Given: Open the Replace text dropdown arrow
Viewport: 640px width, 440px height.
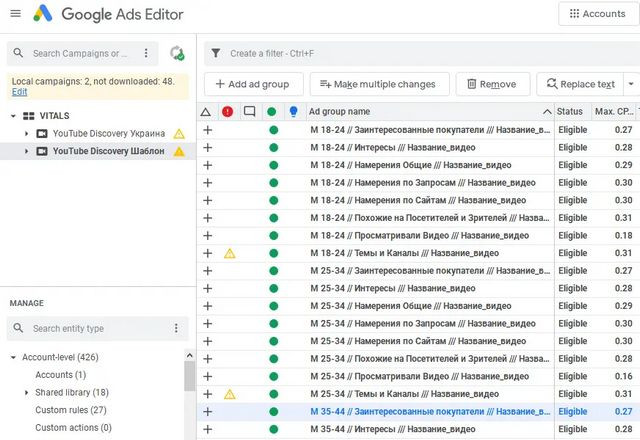Looking at the screenshot, I should click(x=631, y=84).
